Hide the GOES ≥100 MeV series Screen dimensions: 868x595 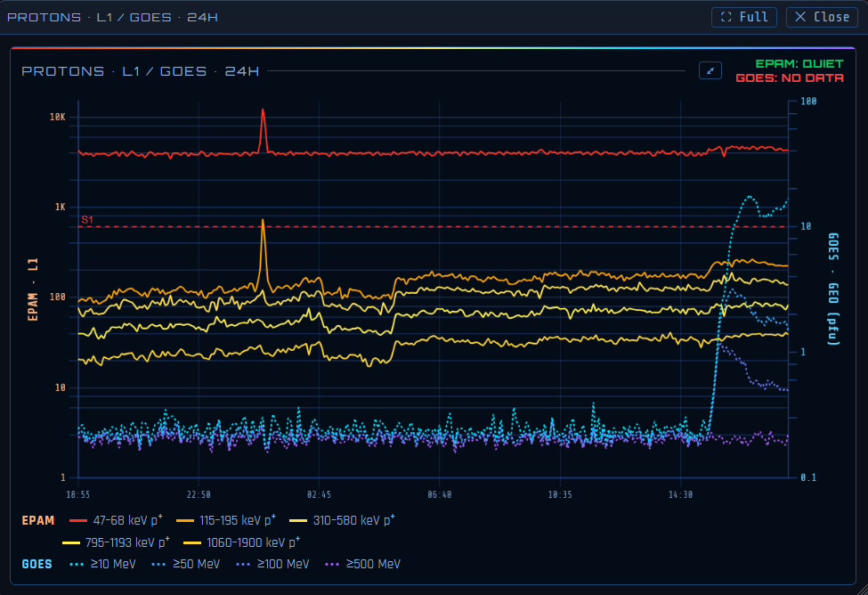(x=272, y=564)
